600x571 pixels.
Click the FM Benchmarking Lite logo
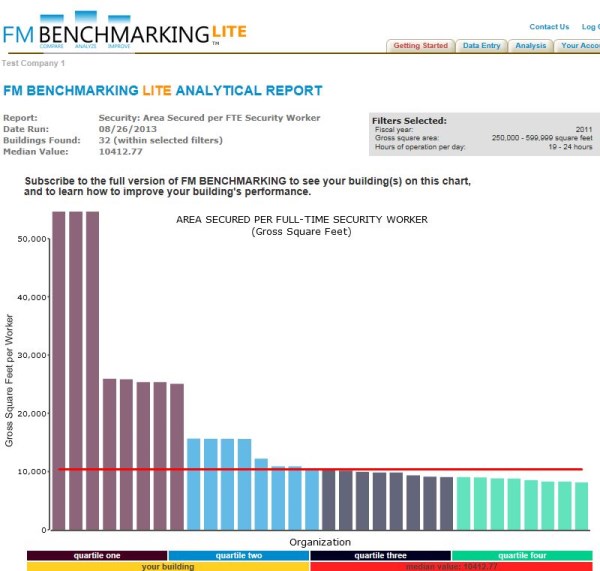pos(125,31)
